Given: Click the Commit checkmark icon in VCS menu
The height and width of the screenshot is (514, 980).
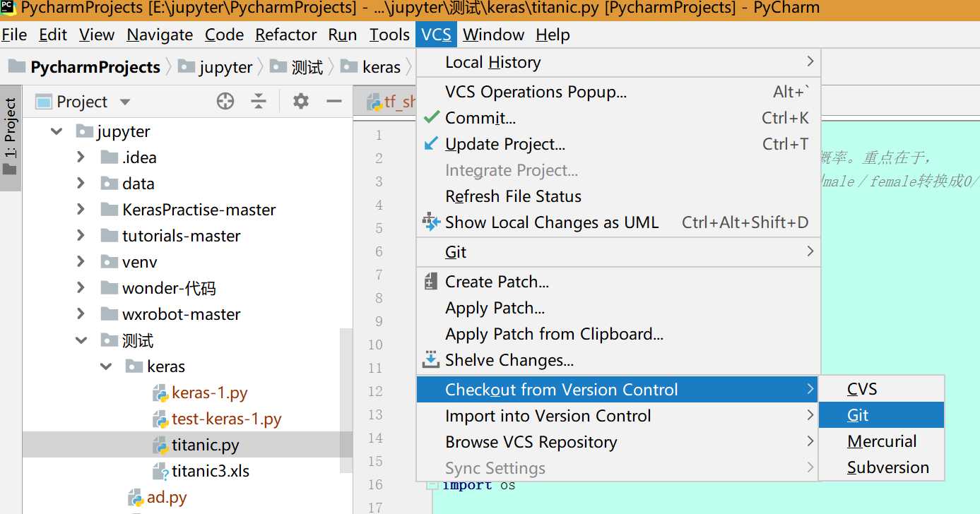Looking at the screenshot, I should click(431, 118).
